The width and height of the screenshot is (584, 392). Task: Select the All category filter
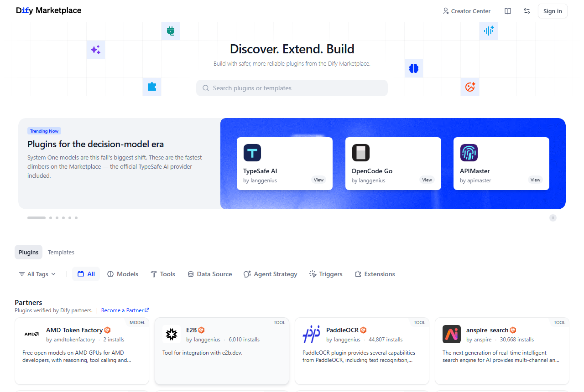(86, 274)
